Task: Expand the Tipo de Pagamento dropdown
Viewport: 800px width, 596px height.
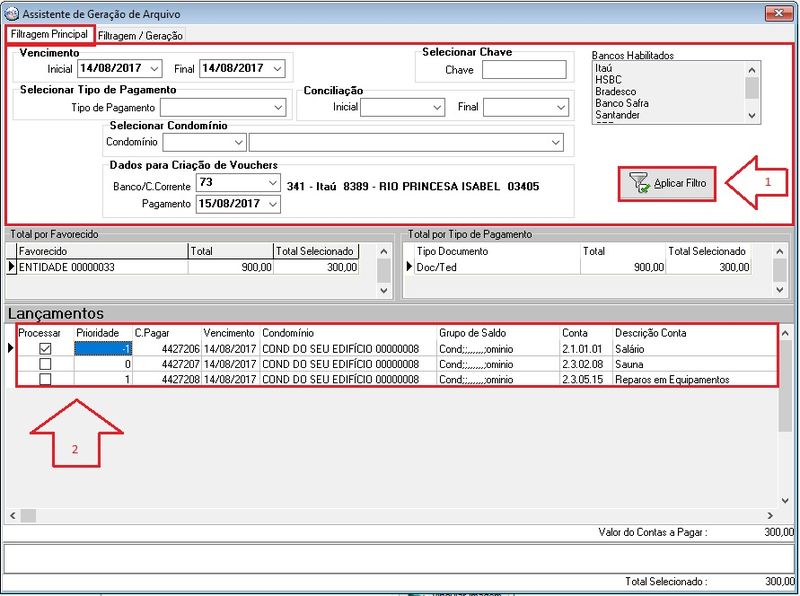Action: [277, 107]
